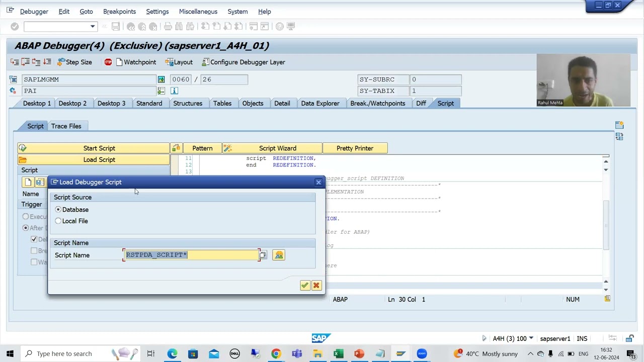Open the Desktop 2 tab
The image size is (644, 362).
pyautogui.click(x=72, y=103)
